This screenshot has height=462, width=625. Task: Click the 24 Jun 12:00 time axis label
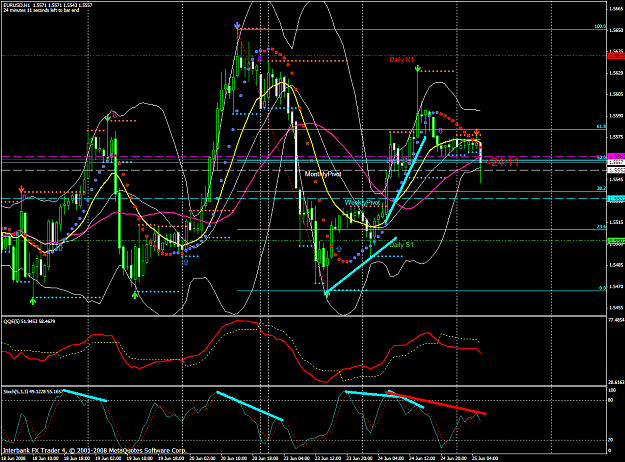[423, 458]
